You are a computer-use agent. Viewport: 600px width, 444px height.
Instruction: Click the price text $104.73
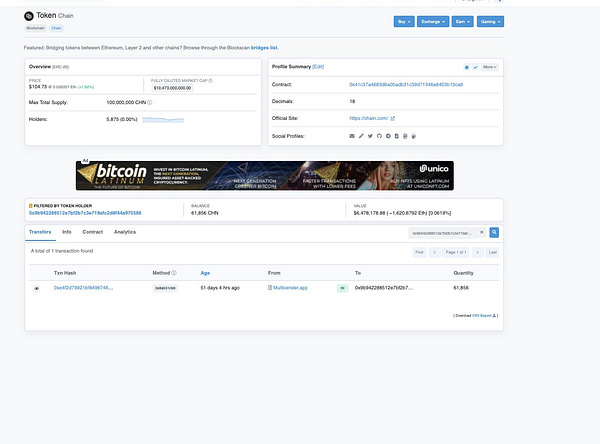tap(38, 87)
